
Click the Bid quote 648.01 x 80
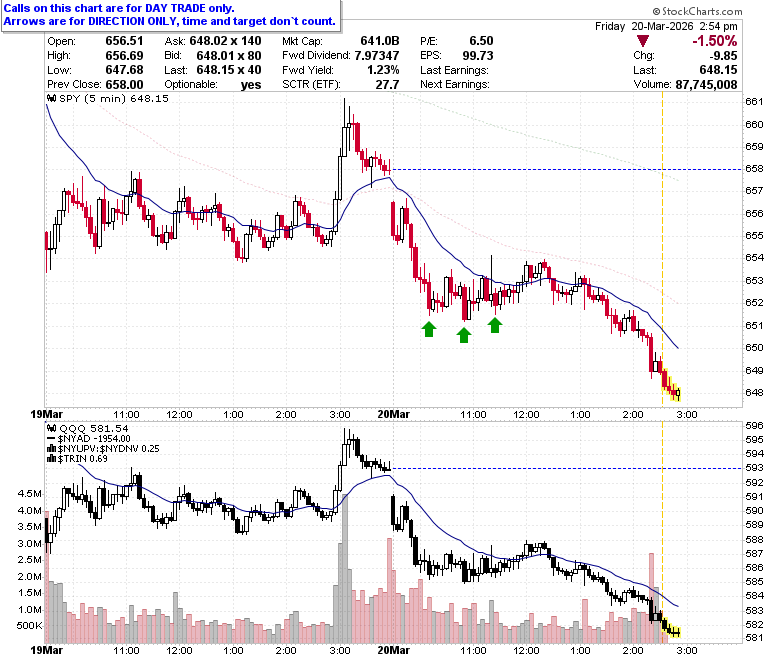pos(229,55)
